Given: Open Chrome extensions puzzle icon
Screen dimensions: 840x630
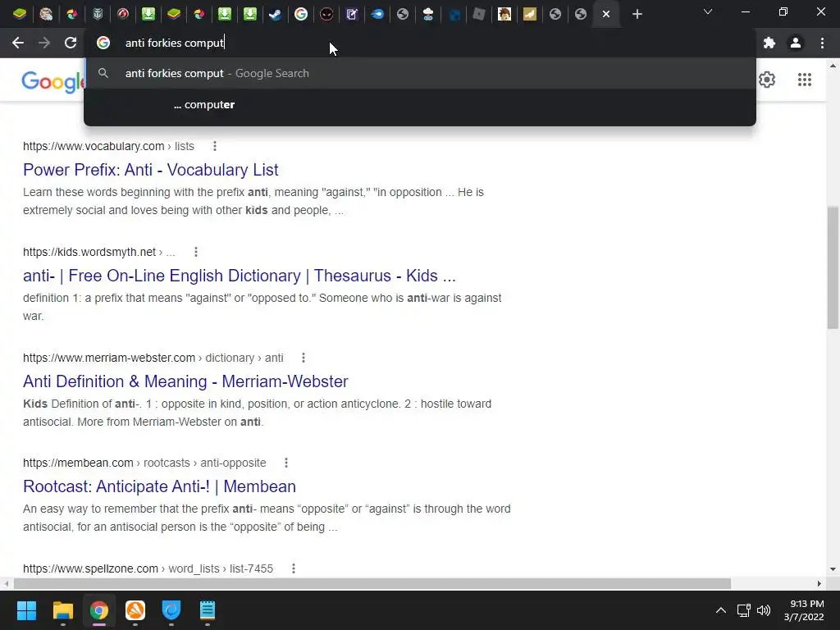Looking at the screenshot, I should click(x=769, y=43).
